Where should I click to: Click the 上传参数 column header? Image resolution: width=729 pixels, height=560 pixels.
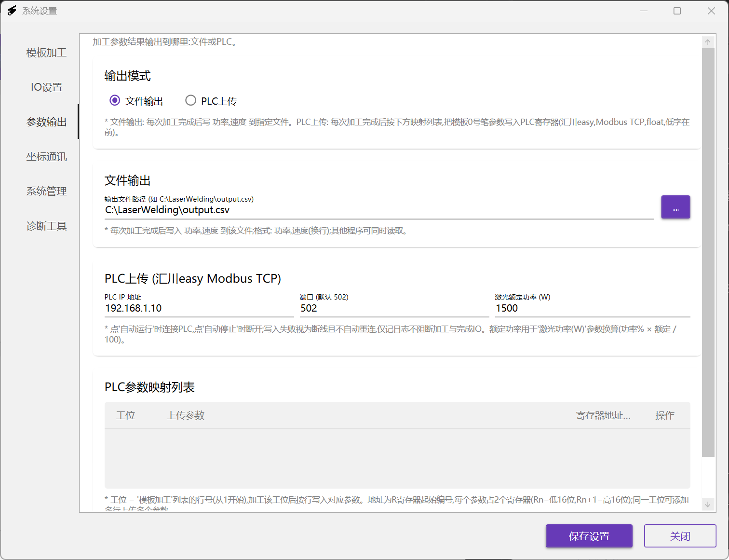tap(186, 415)
